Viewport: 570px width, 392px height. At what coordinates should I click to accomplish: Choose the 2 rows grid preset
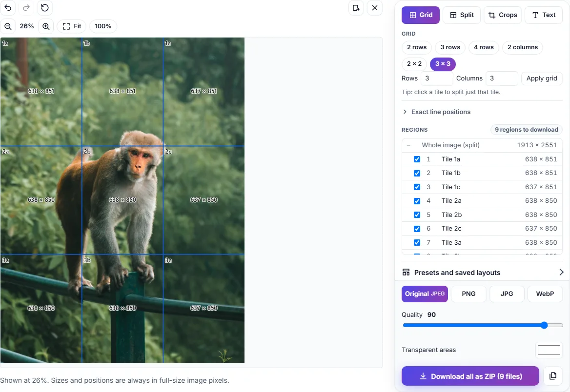pyautogui.click(x=417, y=47)
